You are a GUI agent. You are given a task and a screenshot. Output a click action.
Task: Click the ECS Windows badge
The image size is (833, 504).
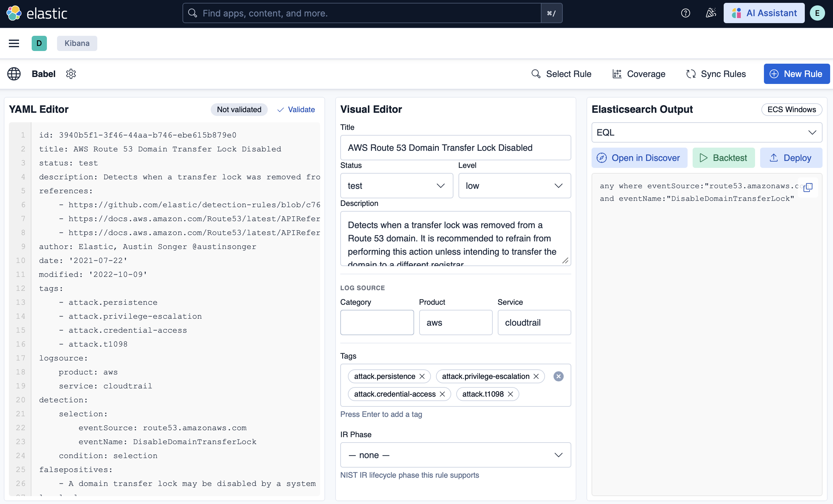coord(791,110)
